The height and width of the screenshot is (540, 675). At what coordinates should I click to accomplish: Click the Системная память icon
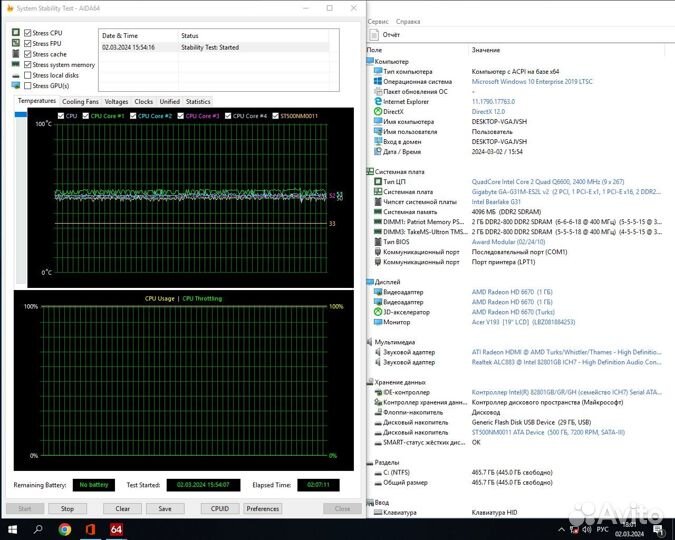[x=378, y=211]
